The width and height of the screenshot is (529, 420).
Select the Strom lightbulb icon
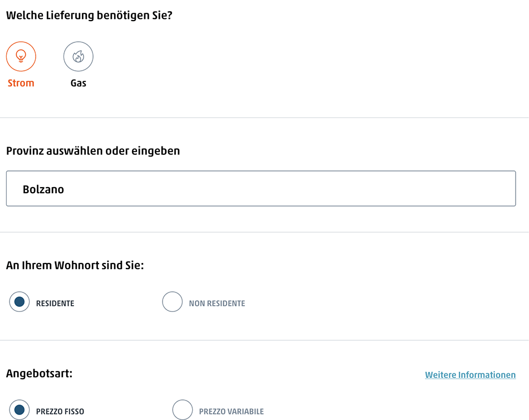click(21, 56)
